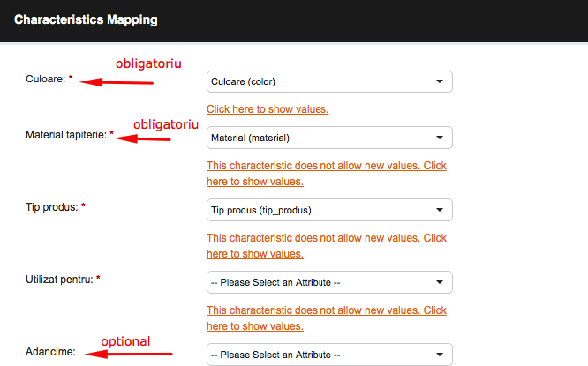Click the Culoare: field label
This screenshot has width=588, height=366.
tap(45, 78)
